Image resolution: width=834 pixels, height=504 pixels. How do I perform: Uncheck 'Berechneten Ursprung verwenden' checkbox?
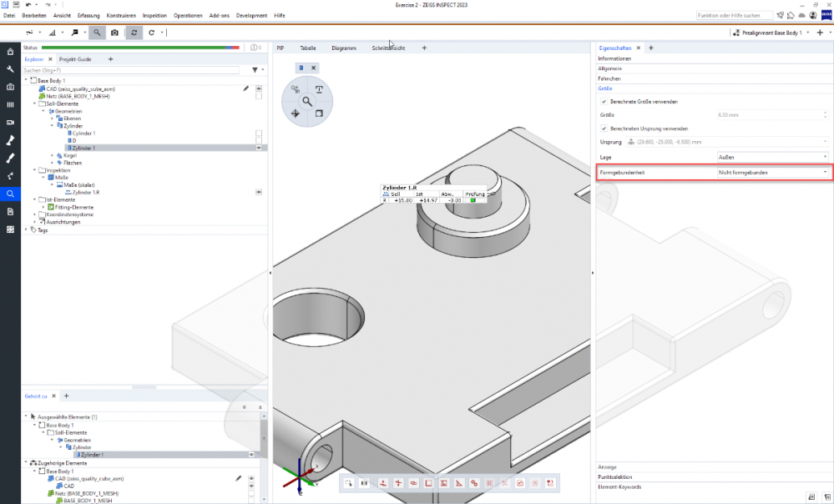(604, 129)
